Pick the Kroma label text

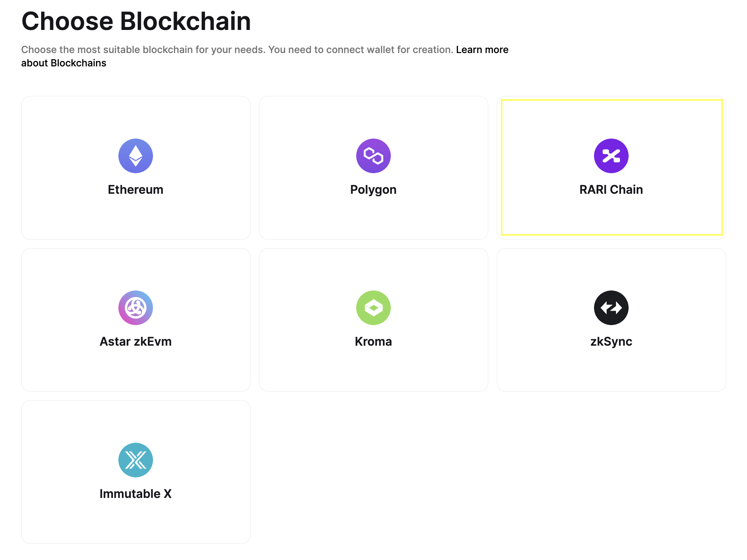[373, 341]
